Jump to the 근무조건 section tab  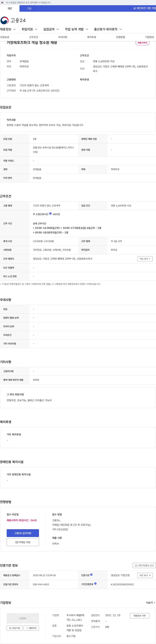34,37
